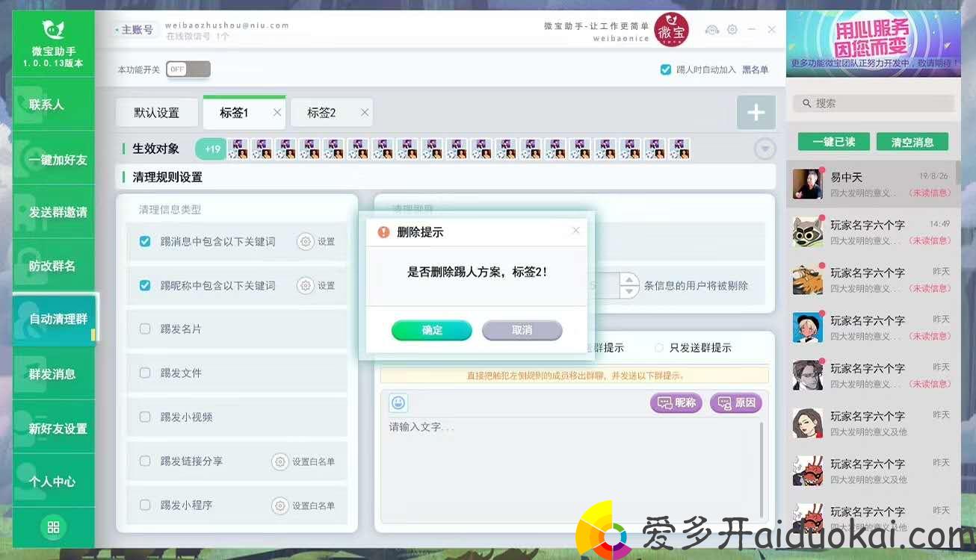This screenshot has height=560, width=976.
Task: Cancel deletion with the 取消 button
Action: [522, 330]
